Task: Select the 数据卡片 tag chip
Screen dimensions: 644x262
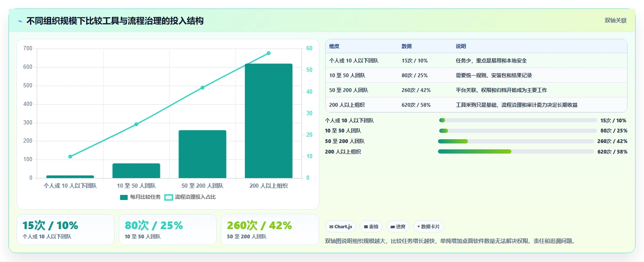Action: tap(428, 227)
